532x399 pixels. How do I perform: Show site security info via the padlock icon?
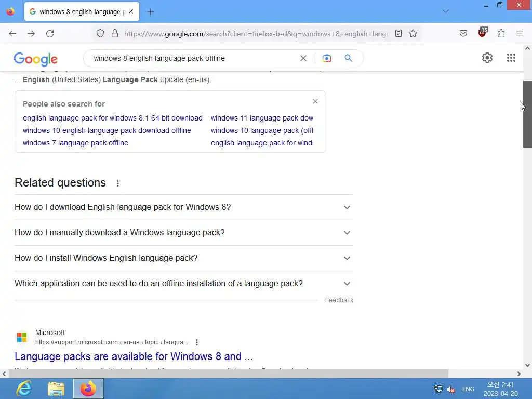coord(115,34)
